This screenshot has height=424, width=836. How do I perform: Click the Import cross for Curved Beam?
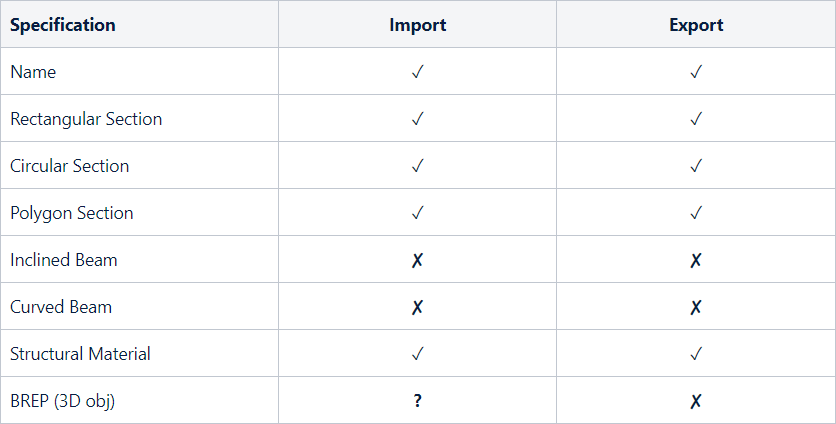[x=417, y=307]
